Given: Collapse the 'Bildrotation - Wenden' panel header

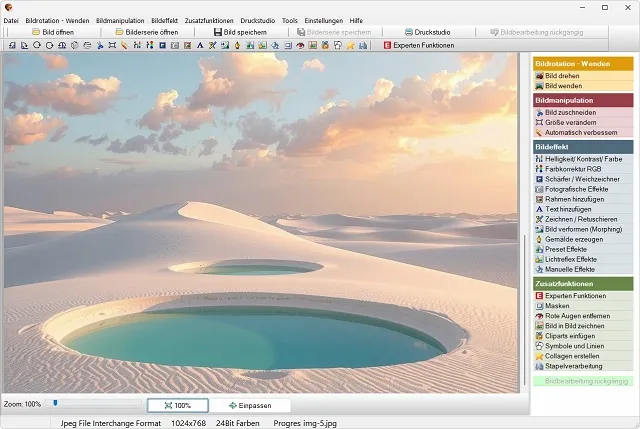Looking at the screenshot, I should (x=582, y=64).
